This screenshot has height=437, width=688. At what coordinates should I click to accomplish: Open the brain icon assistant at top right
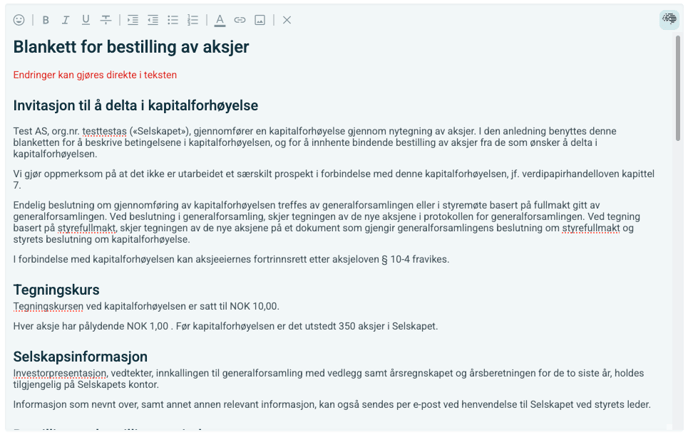(x=668, y=20)
